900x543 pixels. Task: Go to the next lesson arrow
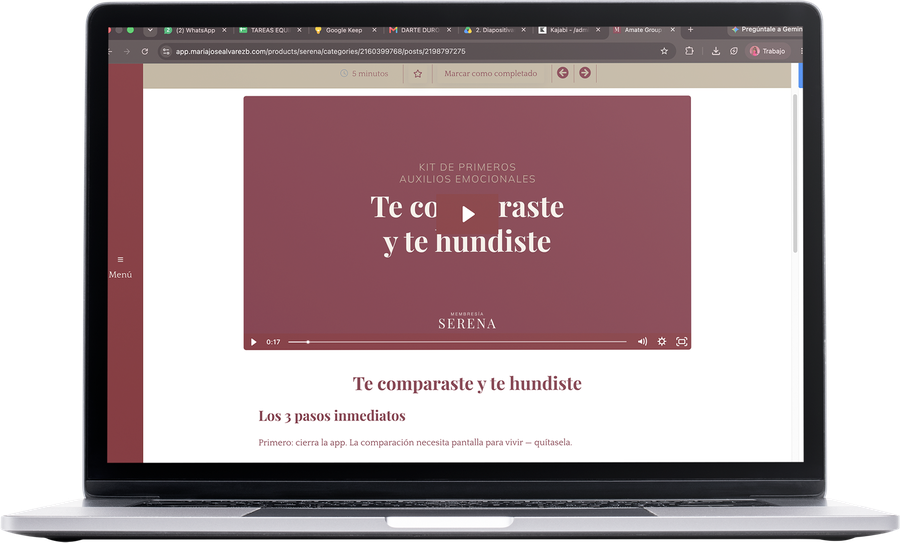pos(585,73)
